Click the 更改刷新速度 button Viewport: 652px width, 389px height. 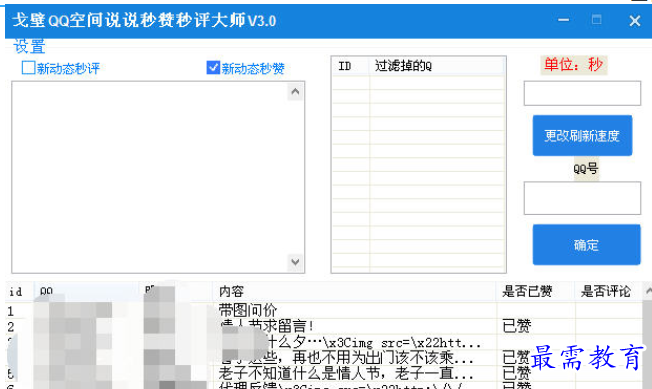[x=582, y=135]
